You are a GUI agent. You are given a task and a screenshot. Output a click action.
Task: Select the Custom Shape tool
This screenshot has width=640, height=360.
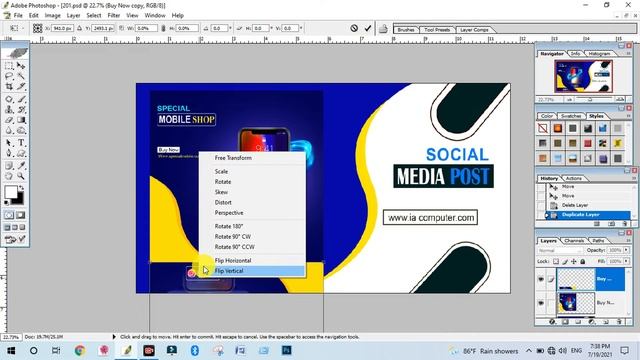pyautogui.click(x=21, y=153)
